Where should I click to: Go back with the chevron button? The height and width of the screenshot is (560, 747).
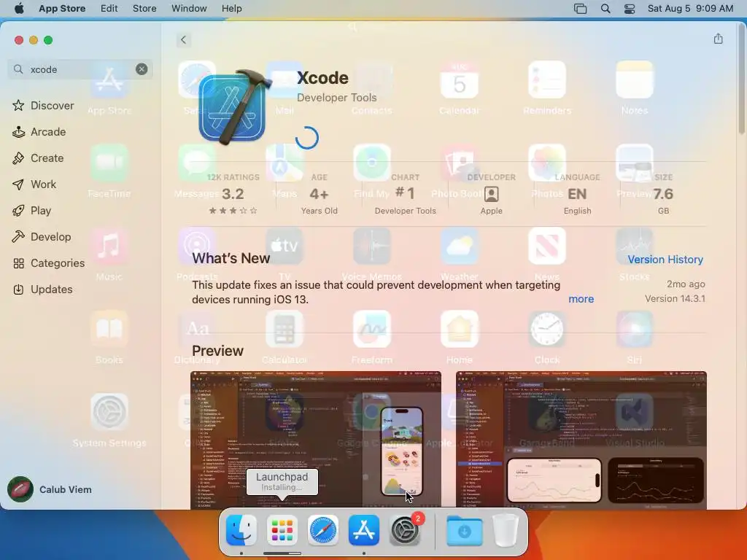pyautogui.click(x=183, y=40)
